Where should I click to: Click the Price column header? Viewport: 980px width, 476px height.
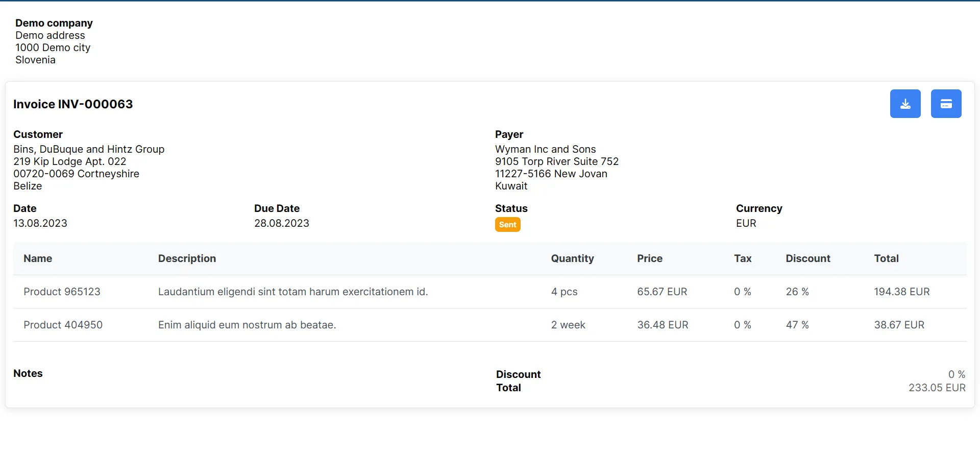pos(649,258)
